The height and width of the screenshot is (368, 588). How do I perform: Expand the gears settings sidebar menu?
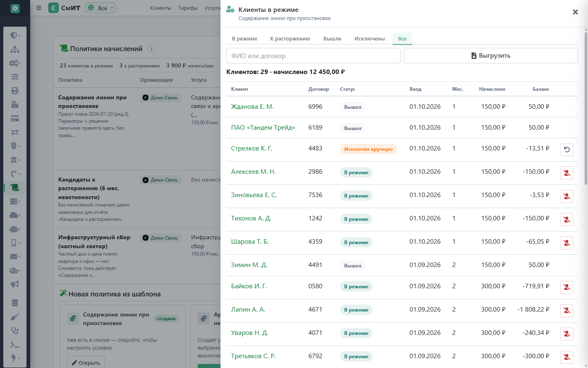[15, 63]
